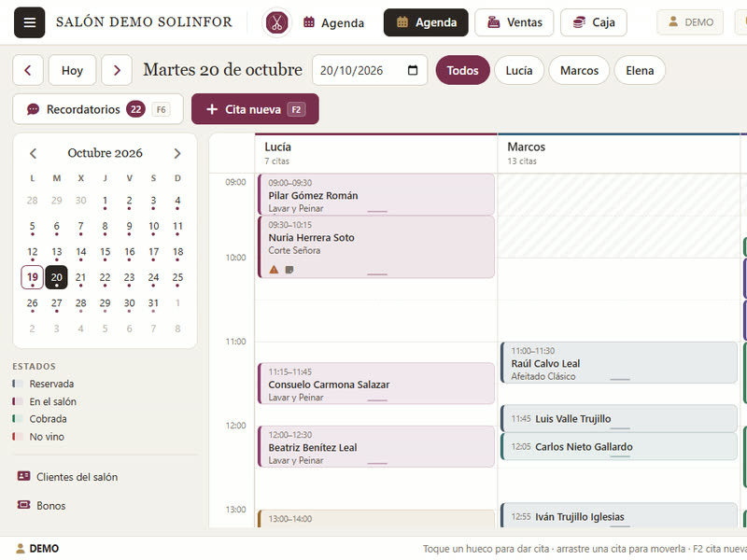Open the date picker calendar icon
The height and width of the screenshot is (560, 747).
pyautogui.click(x=413, y=71)
